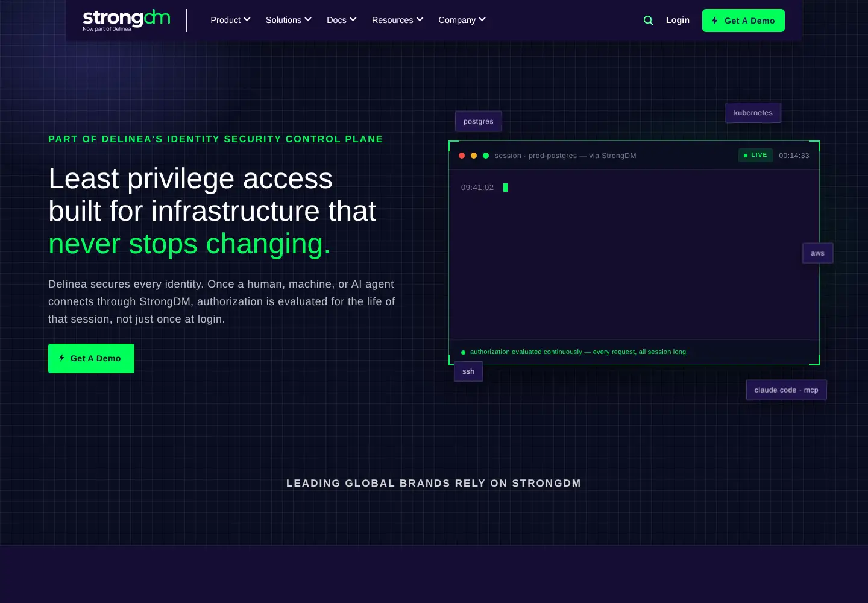The image size is (868, 603).
Task: Click the 09:41:02 terminal timestamp
Action: (477, 188)
